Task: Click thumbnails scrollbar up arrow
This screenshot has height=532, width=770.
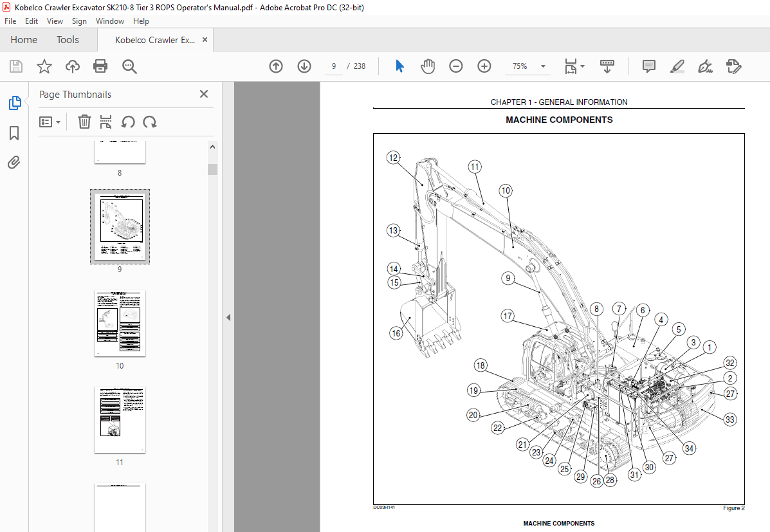Action: 213,147
